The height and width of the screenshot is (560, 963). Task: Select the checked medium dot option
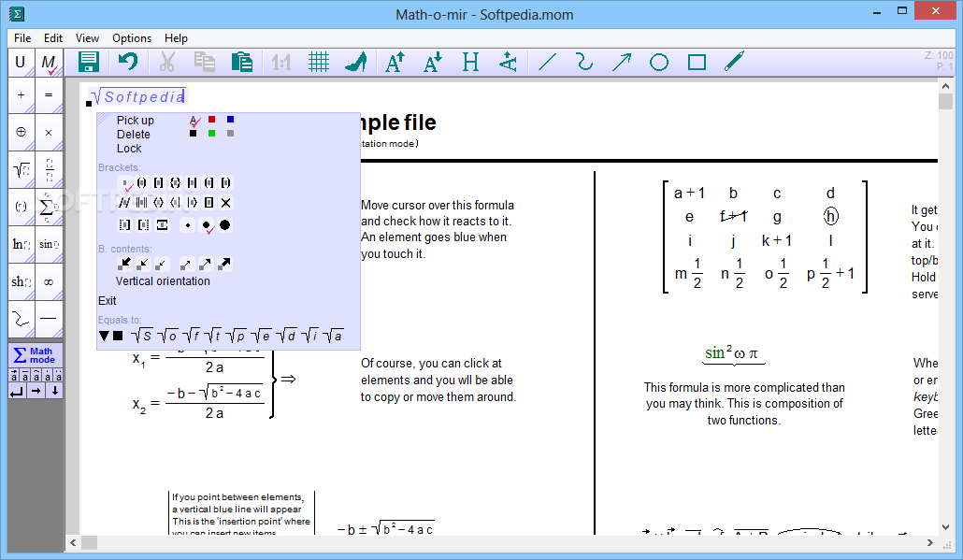pyautogui.click(x=207, y=225)
